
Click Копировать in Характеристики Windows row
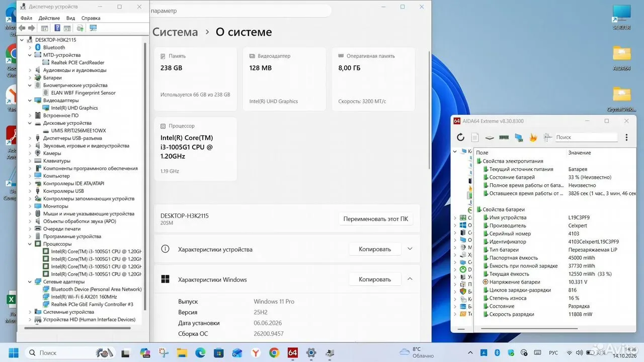point(375,279)
